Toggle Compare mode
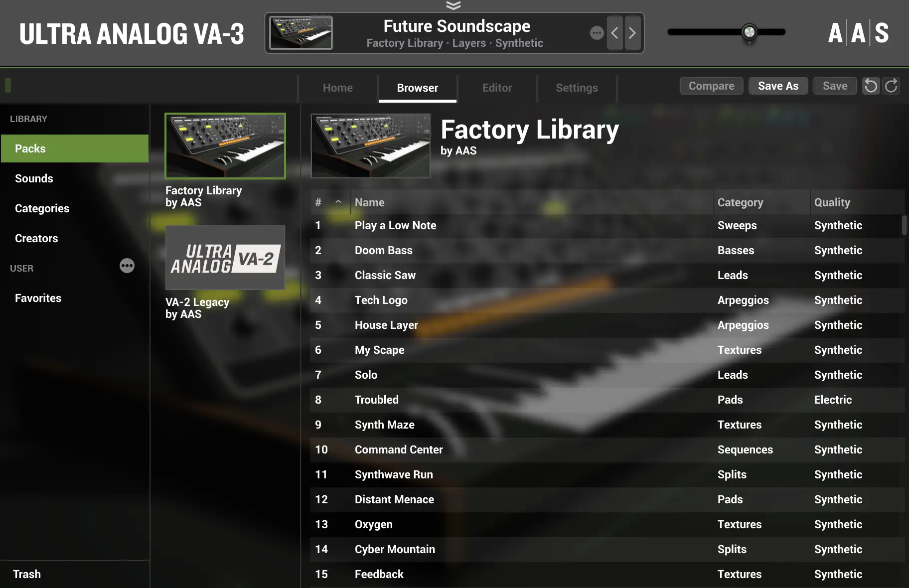This screenshot has height=588, width=909. tap(711, 86)
